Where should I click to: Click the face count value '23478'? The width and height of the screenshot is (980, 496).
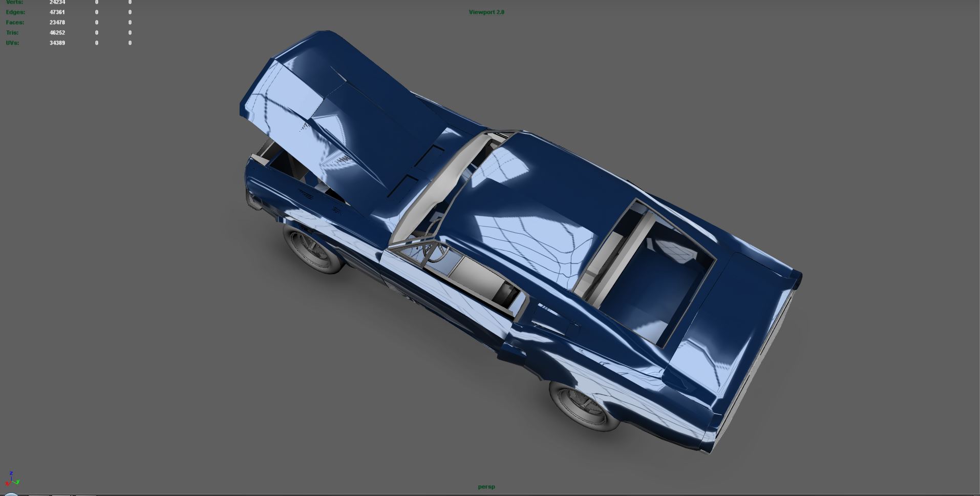57,22
